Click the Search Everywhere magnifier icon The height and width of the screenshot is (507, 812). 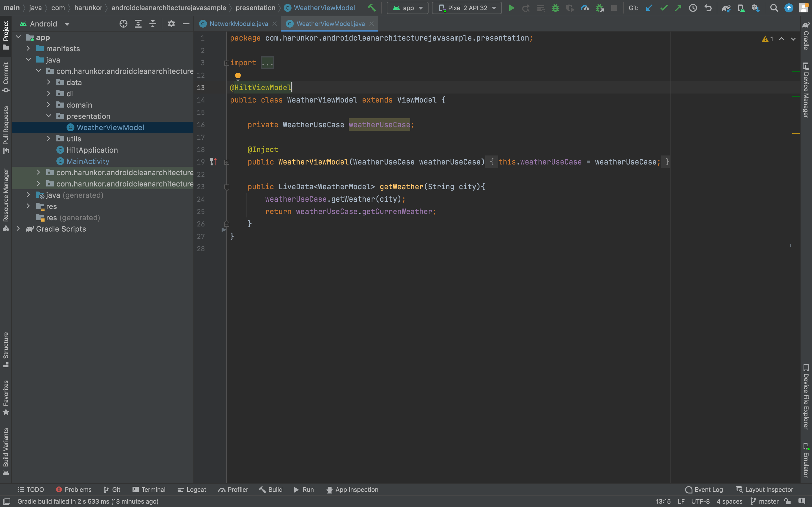pos(774,8)
